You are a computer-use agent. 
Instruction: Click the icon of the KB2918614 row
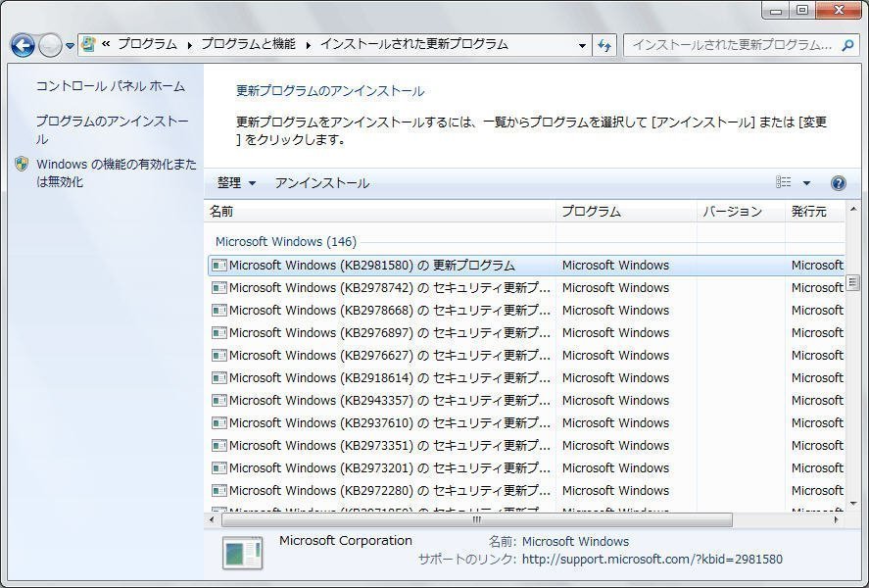tap(219, 378)
